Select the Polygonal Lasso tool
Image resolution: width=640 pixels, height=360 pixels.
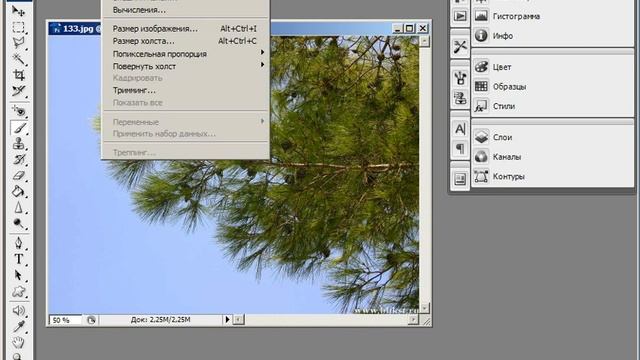point(18,43)
